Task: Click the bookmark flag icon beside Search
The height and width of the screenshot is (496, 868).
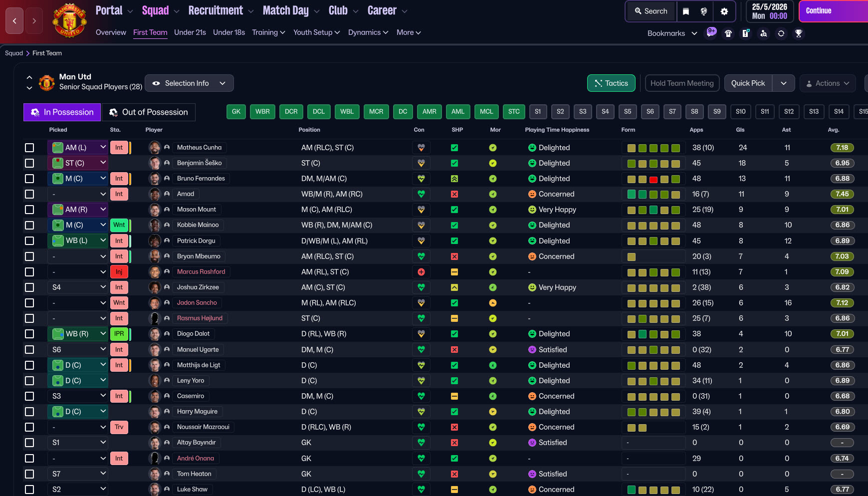Action: click(686, 11)
